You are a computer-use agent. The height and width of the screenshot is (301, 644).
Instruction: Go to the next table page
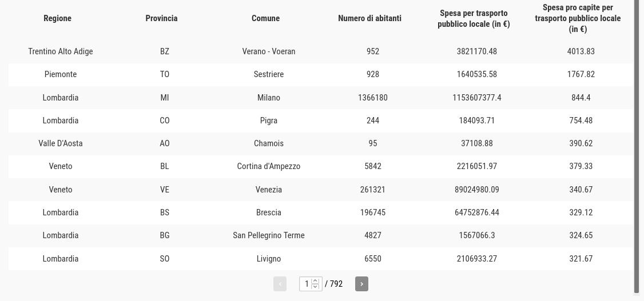point(361,284)
